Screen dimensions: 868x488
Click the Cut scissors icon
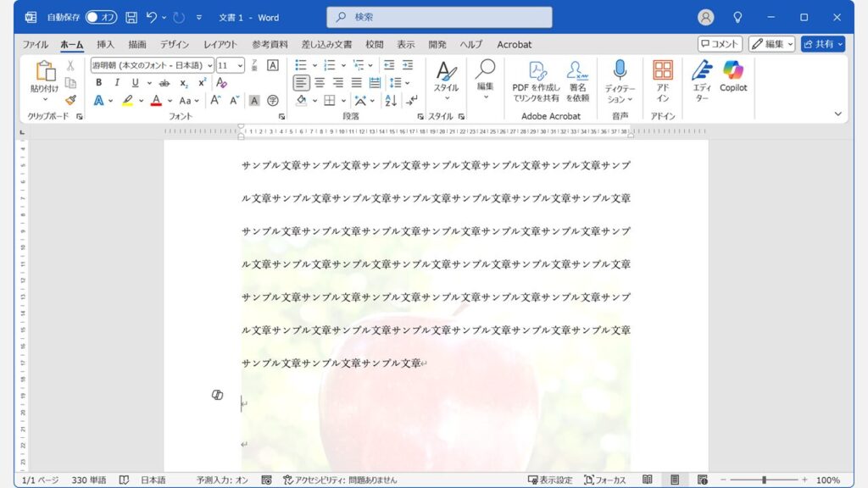[70, 65]
